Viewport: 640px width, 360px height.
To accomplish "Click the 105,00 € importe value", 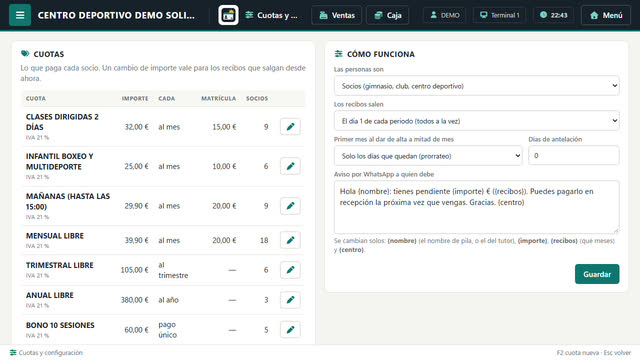I will [x=134, y=270].
